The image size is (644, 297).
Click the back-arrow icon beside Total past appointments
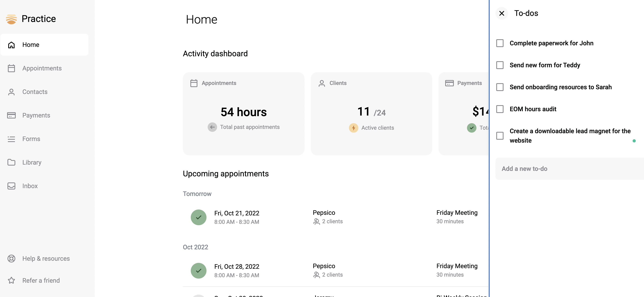(x=212, y=127)
